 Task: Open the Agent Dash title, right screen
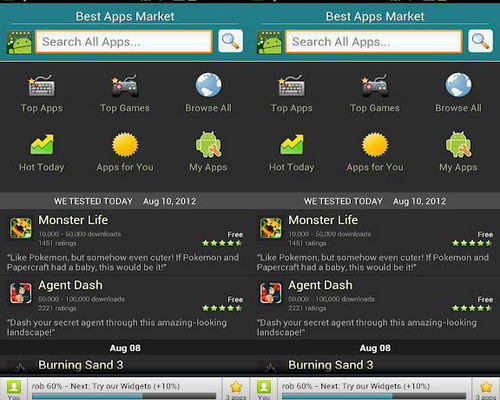(320, 285)
